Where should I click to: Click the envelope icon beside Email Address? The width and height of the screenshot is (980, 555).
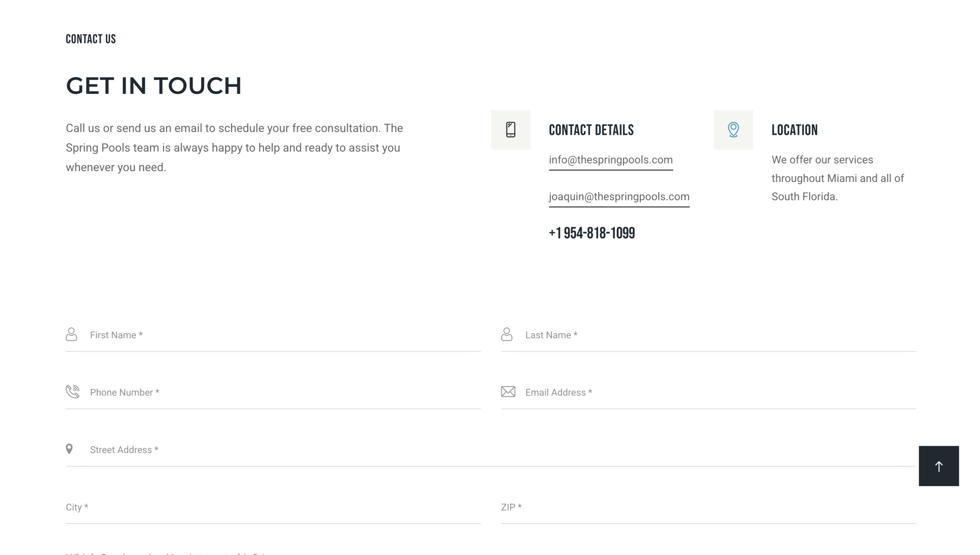point(508,391)
